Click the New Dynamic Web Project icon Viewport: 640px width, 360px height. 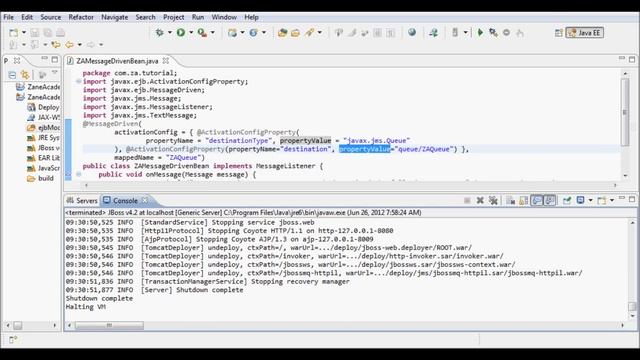click(x=232, y=33)
